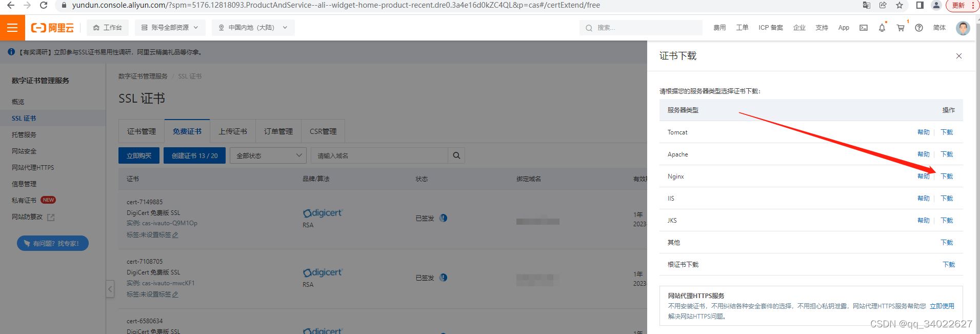This screenshot has width=980, height=334.
Task: Switch to 免费证书 tab
Action: pos(187,131)
